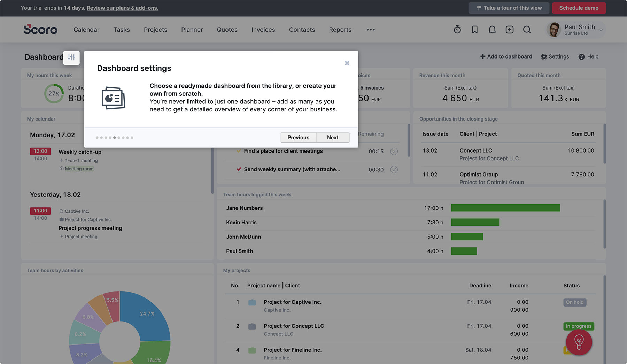Open the notifications bell
Screen dimensions: 627x364
tap(492, 30)
